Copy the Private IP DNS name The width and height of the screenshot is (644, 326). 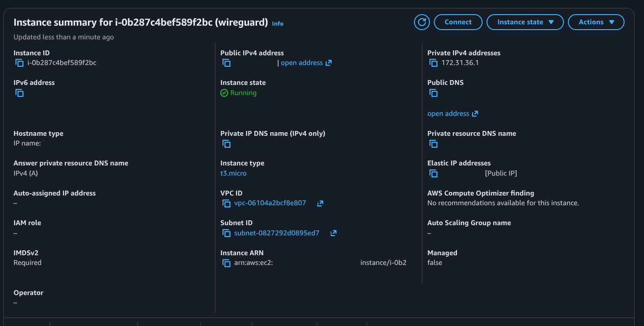coord(226,144)
